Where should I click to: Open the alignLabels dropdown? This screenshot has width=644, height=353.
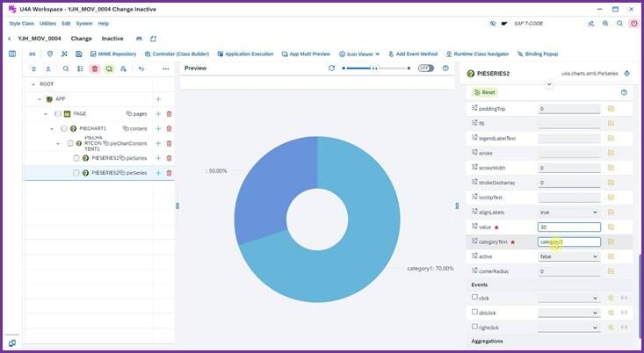pyautogui.click(x=568, y=213)
